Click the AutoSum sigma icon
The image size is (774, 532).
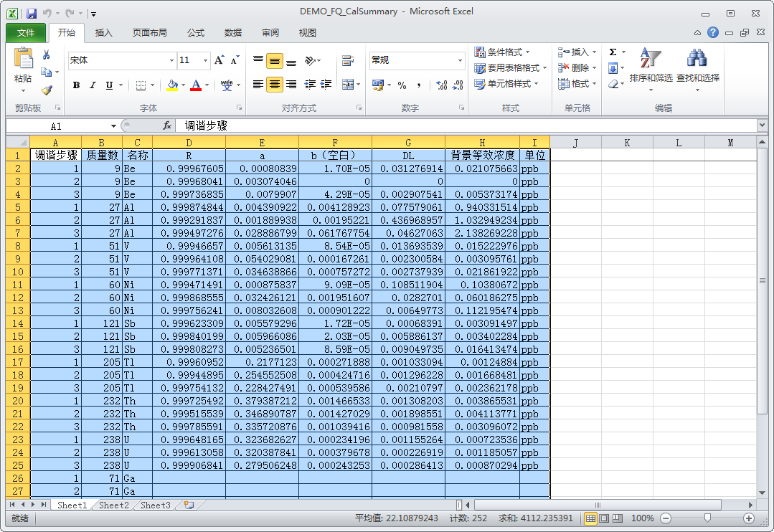click(613, 52)
